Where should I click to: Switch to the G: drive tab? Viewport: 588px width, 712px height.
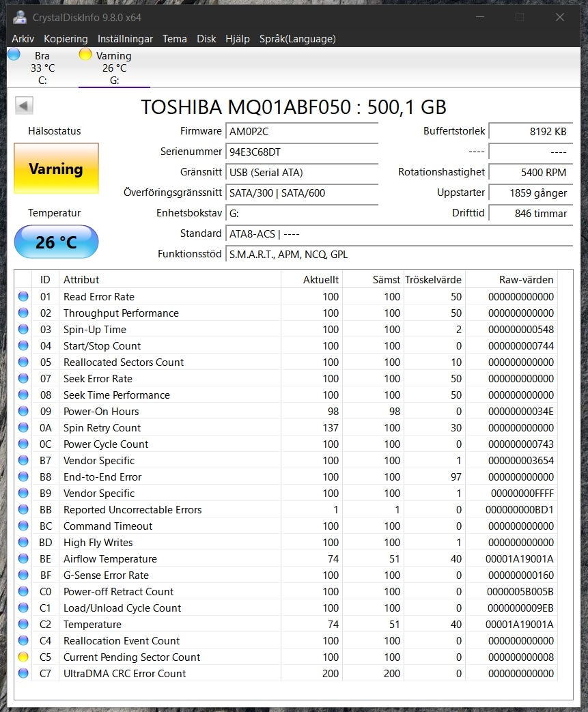(114, 68)
